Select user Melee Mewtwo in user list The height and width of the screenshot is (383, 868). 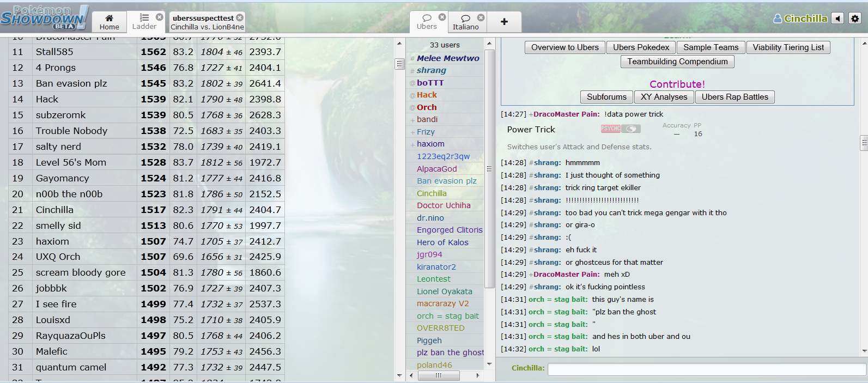pyautogui.click(x=448, y=58)
